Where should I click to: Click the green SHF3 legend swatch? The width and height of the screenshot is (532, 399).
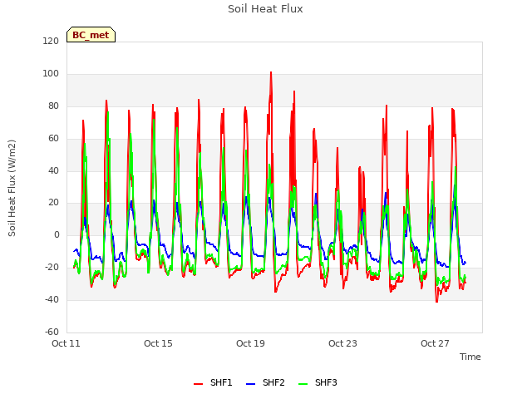(x=303, y=384)
